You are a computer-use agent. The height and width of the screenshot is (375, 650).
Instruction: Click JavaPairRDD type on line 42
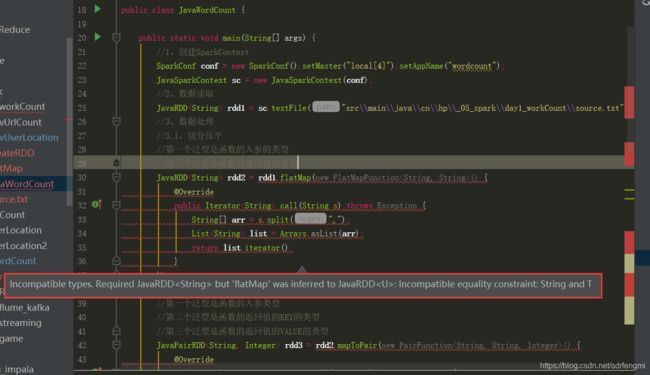(181, 345)
